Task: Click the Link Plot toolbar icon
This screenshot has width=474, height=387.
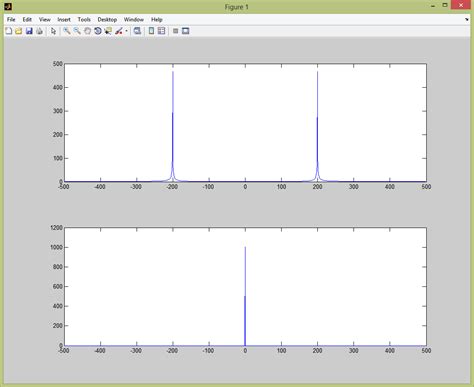Action: pyautogui.click(x=137, y=31)
